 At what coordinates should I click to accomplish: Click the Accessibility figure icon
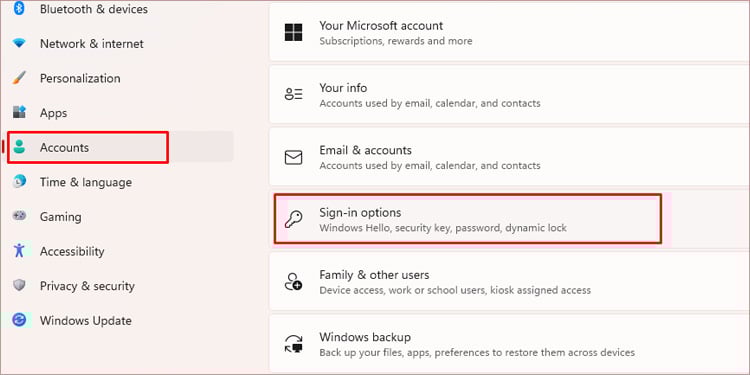point(19,251)
